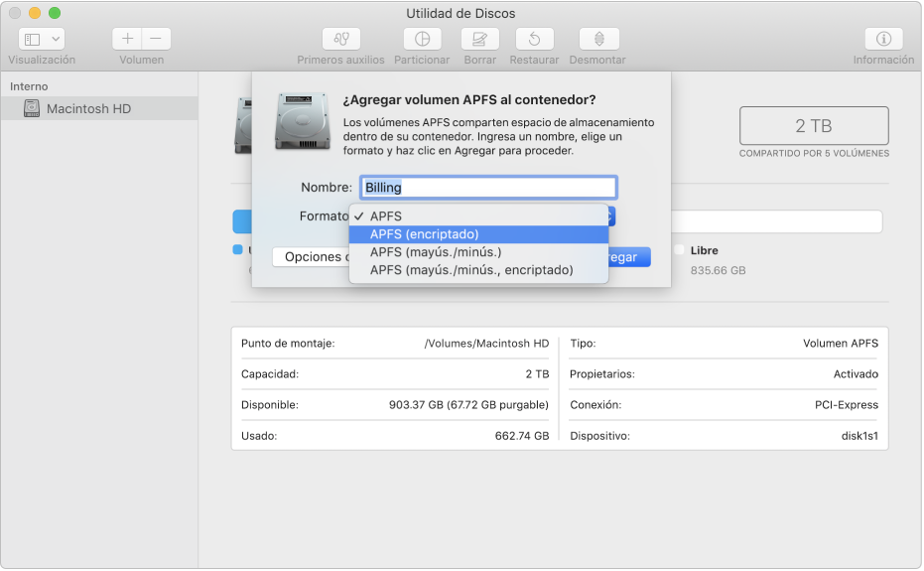The height and width of the screenshot is (571, 924).
Task: Choose the checked APFS format option
Action: [478, 216]
